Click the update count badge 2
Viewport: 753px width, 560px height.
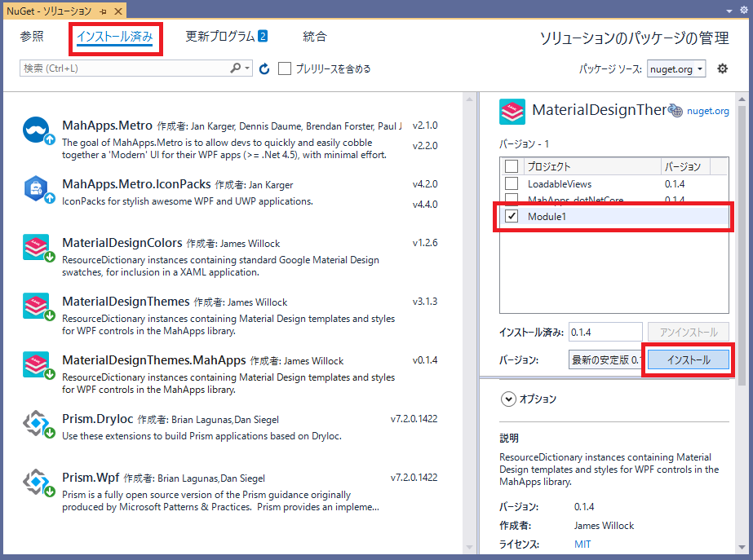(263, 36)
